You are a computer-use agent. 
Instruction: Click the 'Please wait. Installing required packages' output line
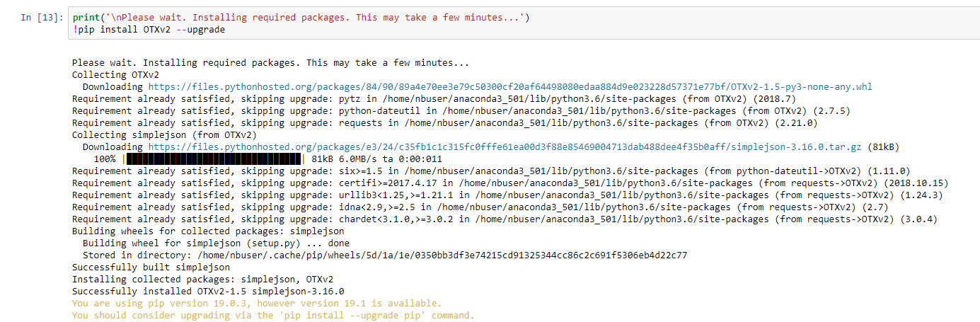pos(270,62)
